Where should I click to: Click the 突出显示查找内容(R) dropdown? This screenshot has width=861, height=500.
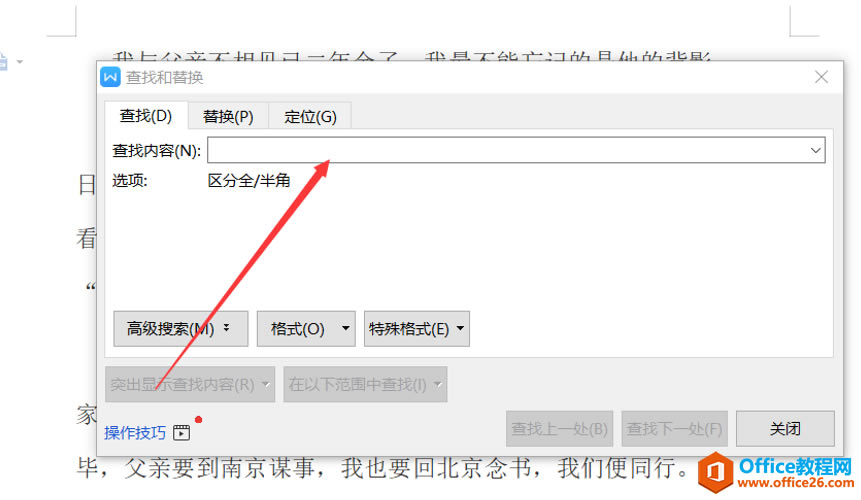point(190,384)
